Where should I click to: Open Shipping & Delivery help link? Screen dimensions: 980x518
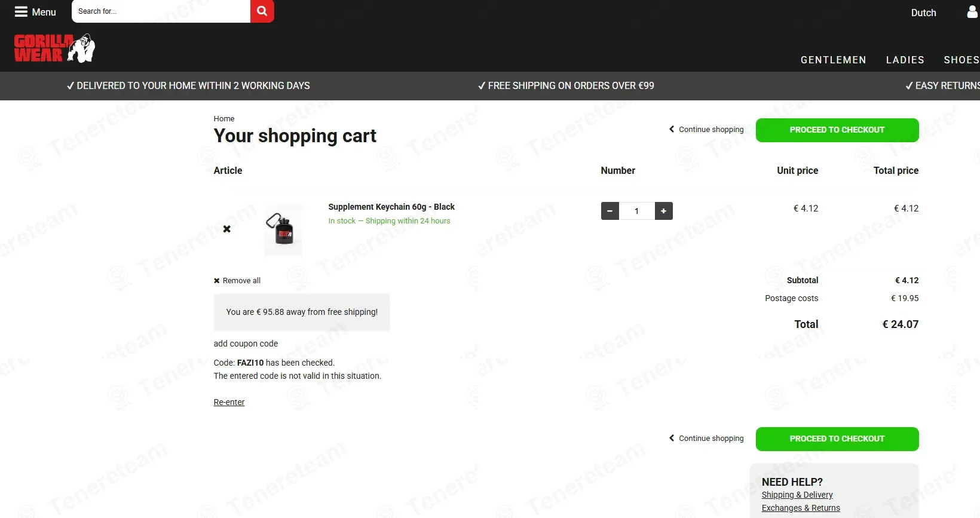coord(797,495)
